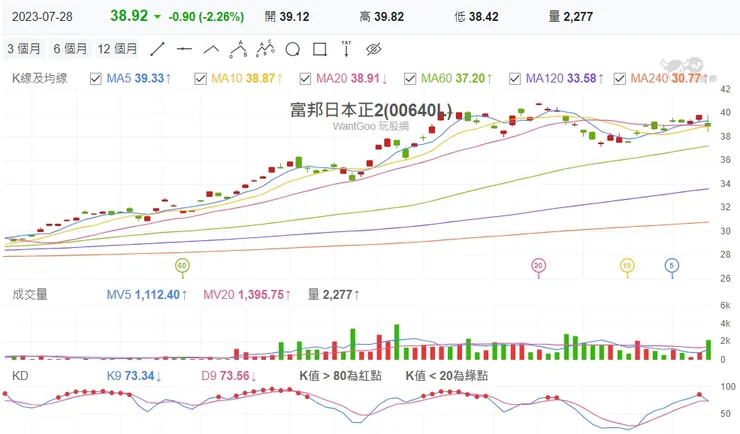Uncheck the MA60 moving average checkbox

pyautogui.click(x=410, y=79)
